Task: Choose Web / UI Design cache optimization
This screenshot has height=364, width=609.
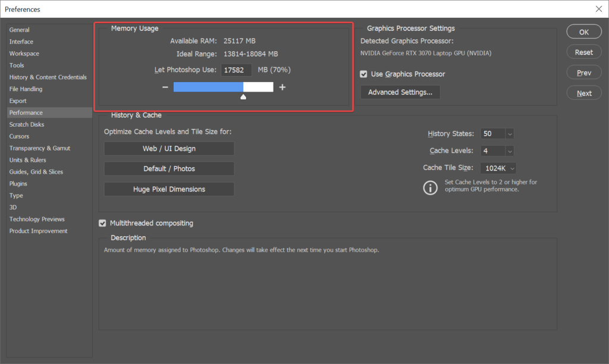Action: click(169, 149)
